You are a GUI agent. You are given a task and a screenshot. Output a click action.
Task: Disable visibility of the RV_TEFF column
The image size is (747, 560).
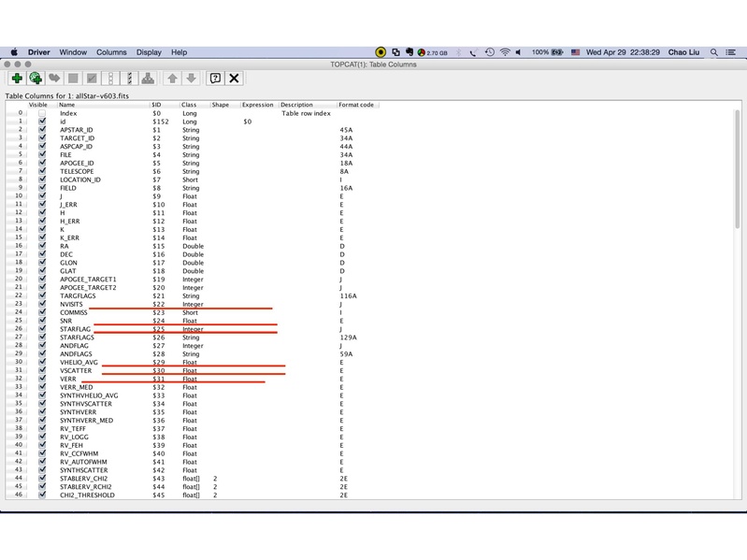coord(42,429)
